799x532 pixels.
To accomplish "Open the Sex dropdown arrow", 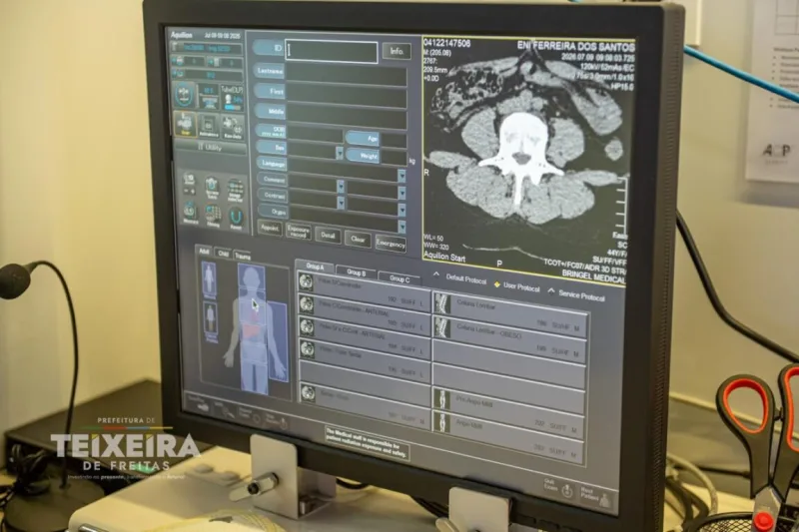I will 340,153.
